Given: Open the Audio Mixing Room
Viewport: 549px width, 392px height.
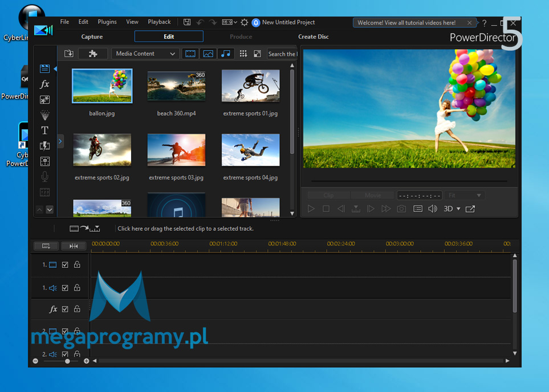Looking at the screenshot, I should (45, 161).
